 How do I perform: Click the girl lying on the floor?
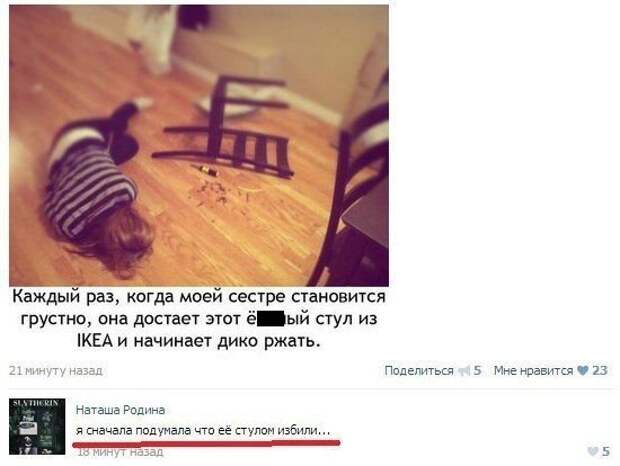(x=99, y=188)
